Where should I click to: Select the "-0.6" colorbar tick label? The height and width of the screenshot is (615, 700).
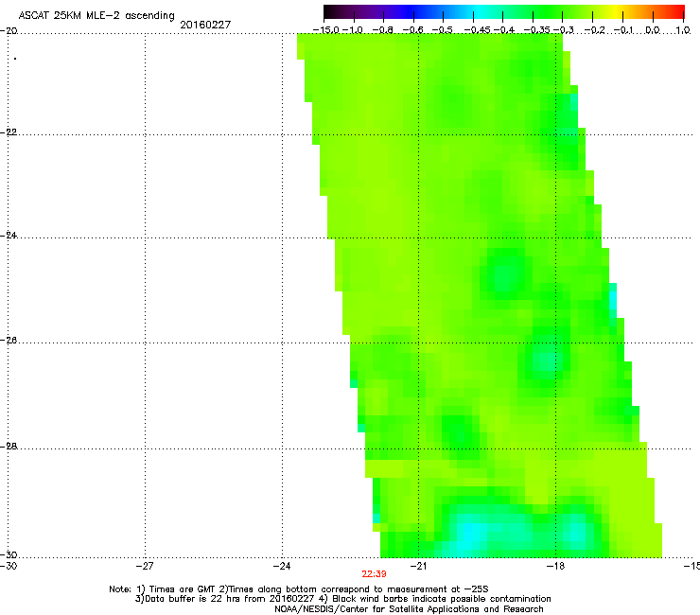(413, 30)
